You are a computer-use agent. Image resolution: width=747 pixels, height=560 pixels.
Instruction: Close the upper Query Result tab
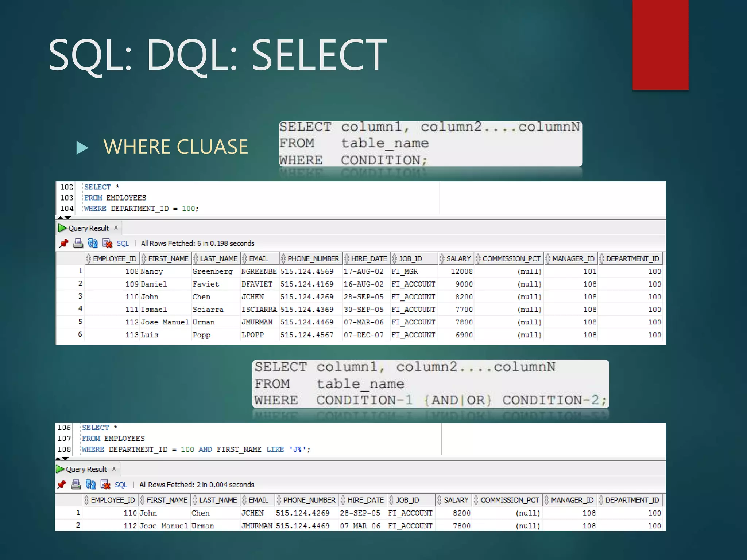click(x=116, y=227)
